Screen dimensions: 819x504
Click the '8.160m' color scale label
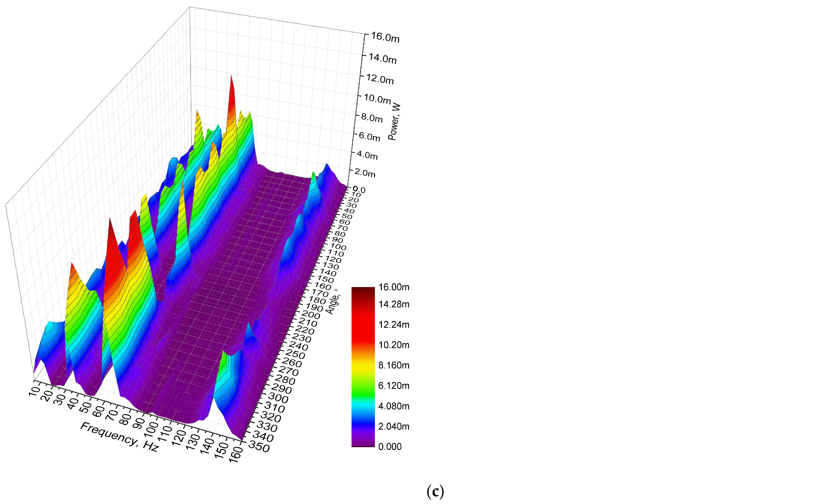click(x=394, y=365)
